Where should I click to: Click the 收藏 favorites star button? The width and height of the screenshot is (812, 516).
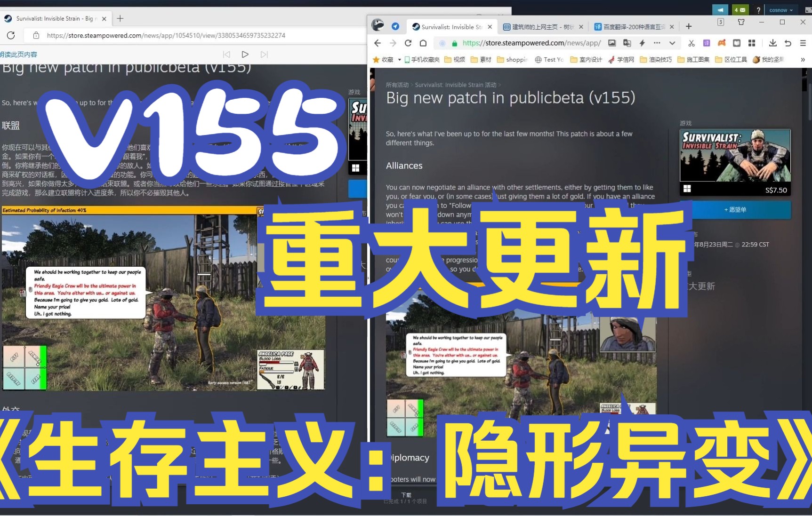(383, 59)
